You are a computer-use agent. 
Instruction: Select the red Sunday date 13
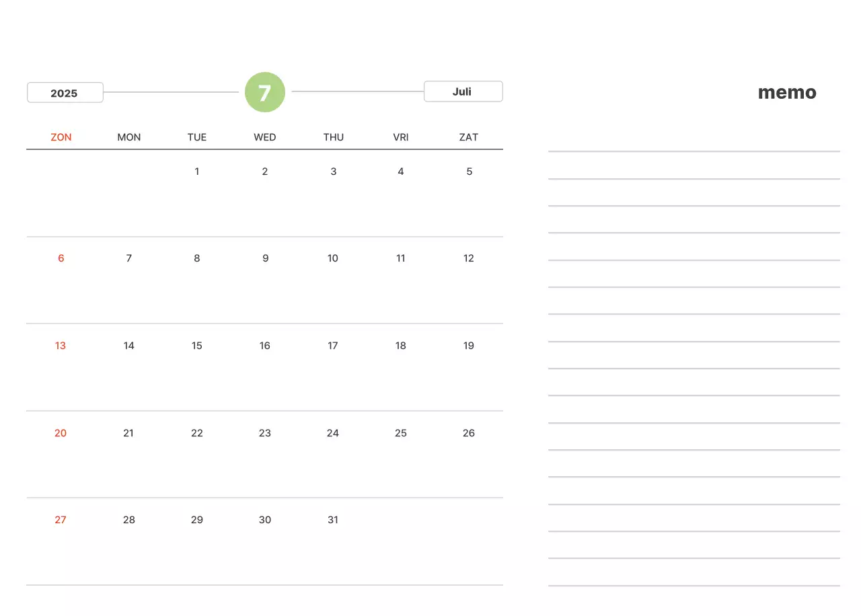coord(61,346)
